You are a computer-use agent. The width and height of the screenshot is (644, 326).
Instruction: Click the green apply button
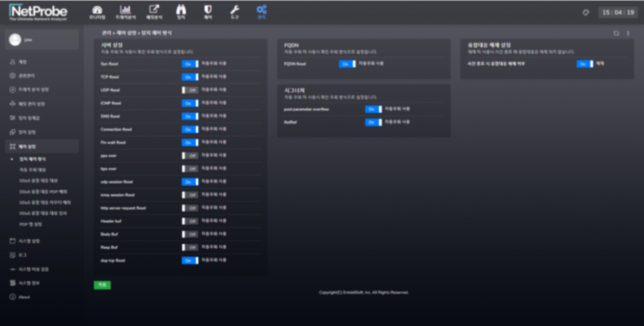102,285
